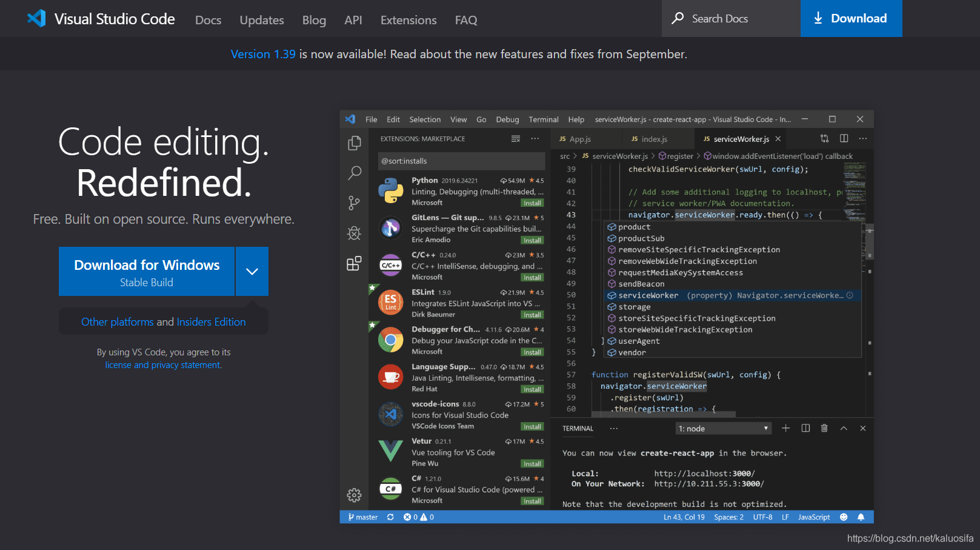
Task: Click the new terminal plus icon
Action: 786,428
